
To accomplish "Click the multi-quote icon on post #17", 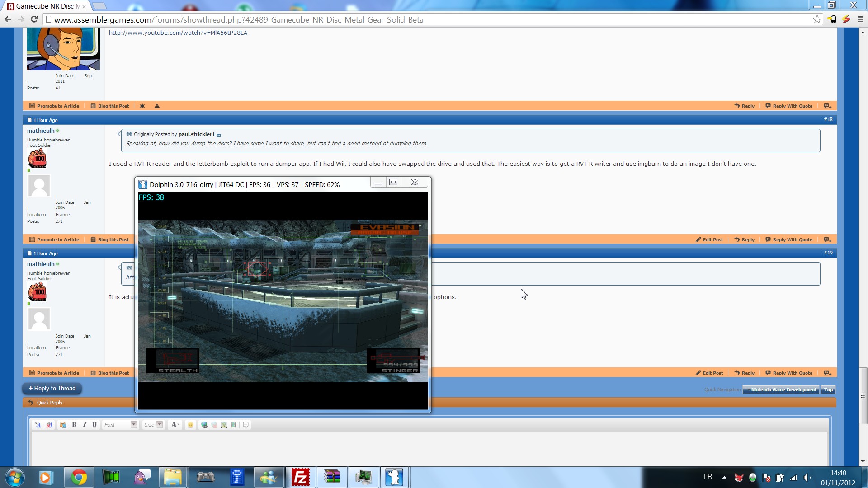I will [x=827, y=106].
